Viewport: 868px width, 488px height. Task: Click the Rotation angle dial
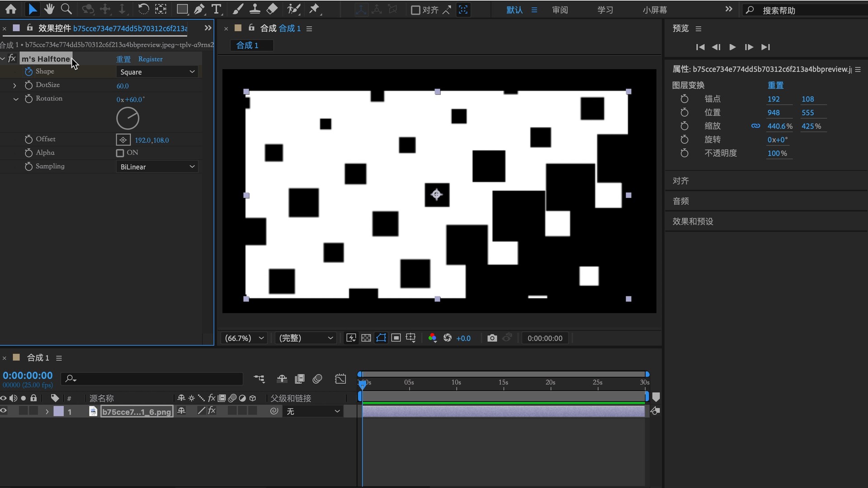pos(128,119)
